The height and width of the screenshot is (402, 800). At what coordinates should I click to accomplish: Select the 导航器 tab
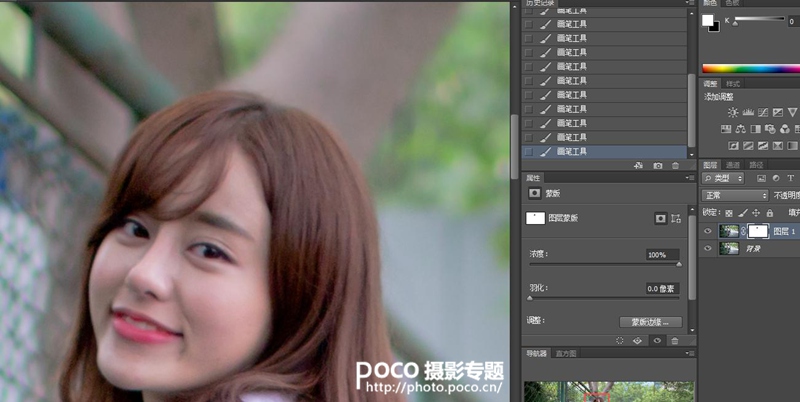pyautogui.click(x=536, y=353)
